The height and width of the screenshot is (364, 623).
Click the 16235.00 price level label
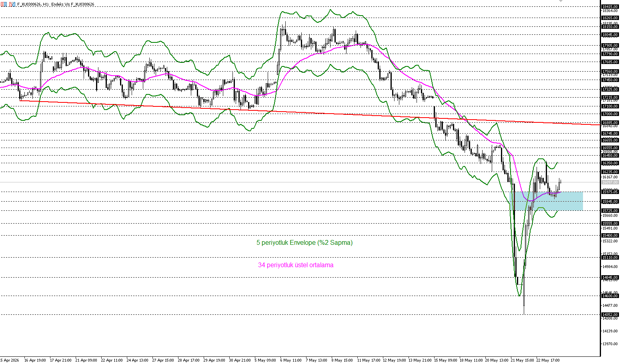[610, 172]
